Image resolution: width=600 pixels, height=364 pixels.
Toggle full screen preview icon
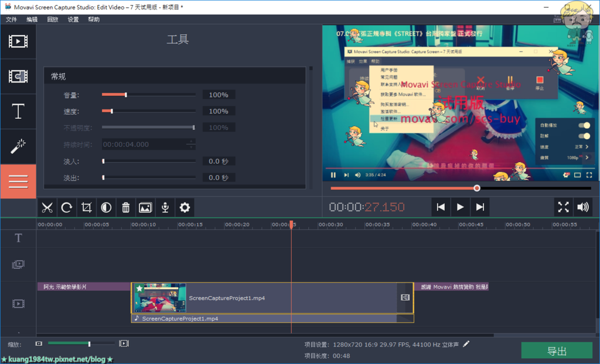(563, 207)
